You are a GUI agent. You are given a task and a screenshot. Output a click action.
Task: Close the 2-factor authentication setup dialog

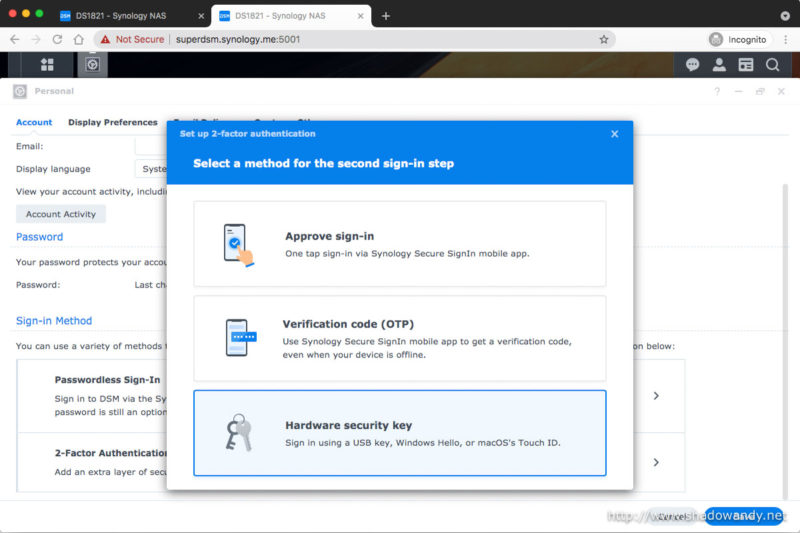tap(614, 134)
